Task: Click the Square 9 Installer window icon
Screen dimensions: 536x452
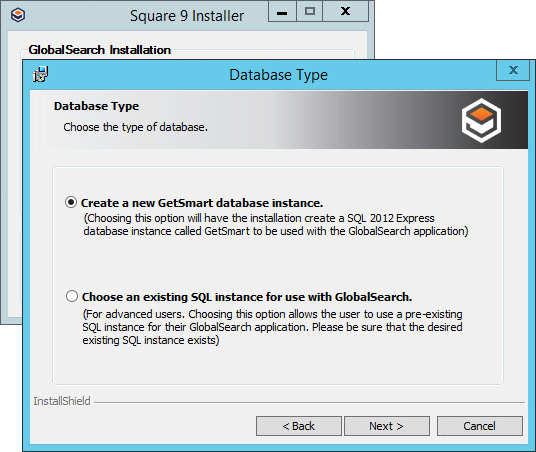Action: pyautogui.click(x=18, y=15)
